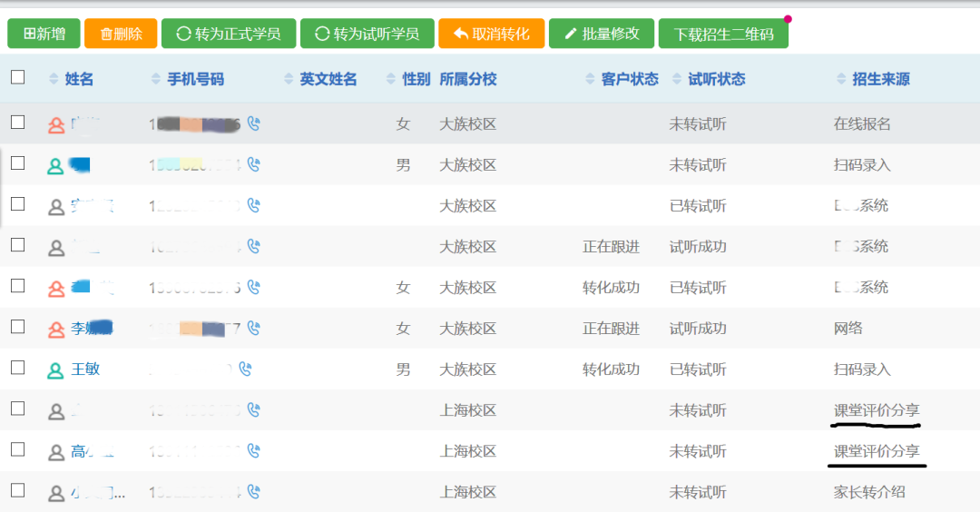980x512 pixels.
Task: Click the 批量修改 button
Action: click(x=602, y=34)
